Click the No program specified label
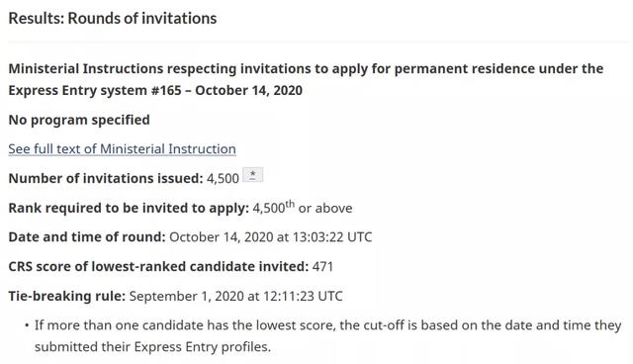This screenshot has height=364, width=633. [x=79, y=120]
